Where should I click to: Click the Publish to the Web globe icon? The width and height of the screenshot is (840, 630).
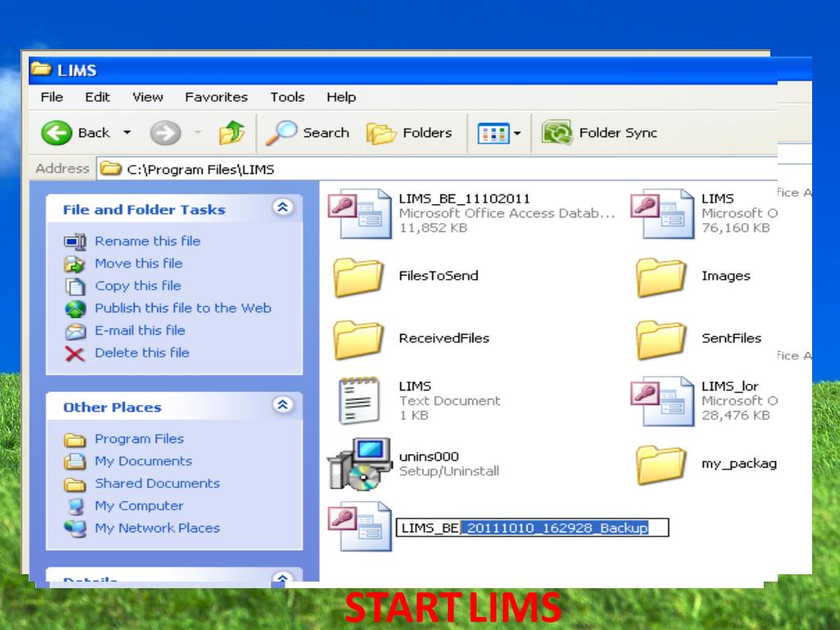click(x=75, y=308)
